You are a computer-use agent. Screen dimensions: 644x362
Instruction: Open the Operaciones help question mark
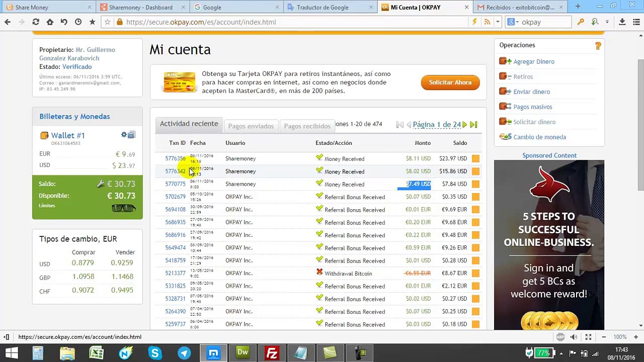point(598,46)
